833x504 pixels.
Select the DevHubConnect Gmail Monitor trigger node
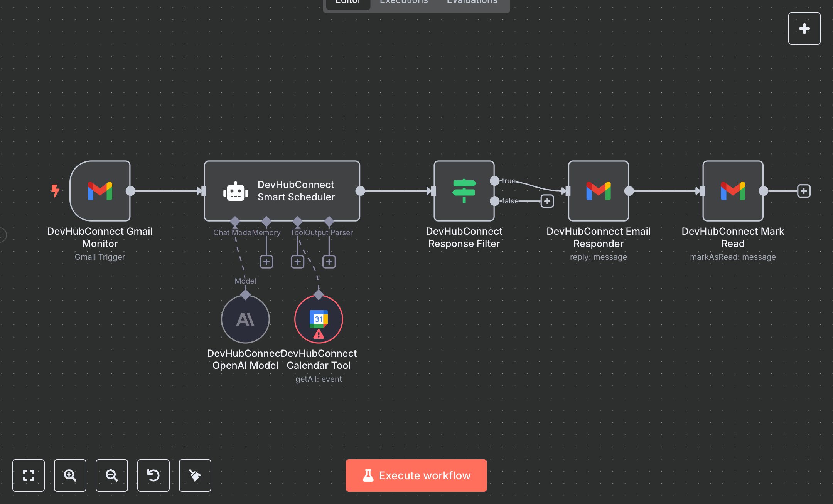[100, 191]
